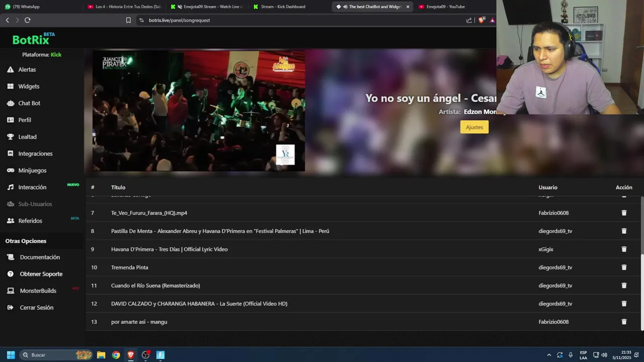Click the site settings icon in the address bar

coord(141,20)
